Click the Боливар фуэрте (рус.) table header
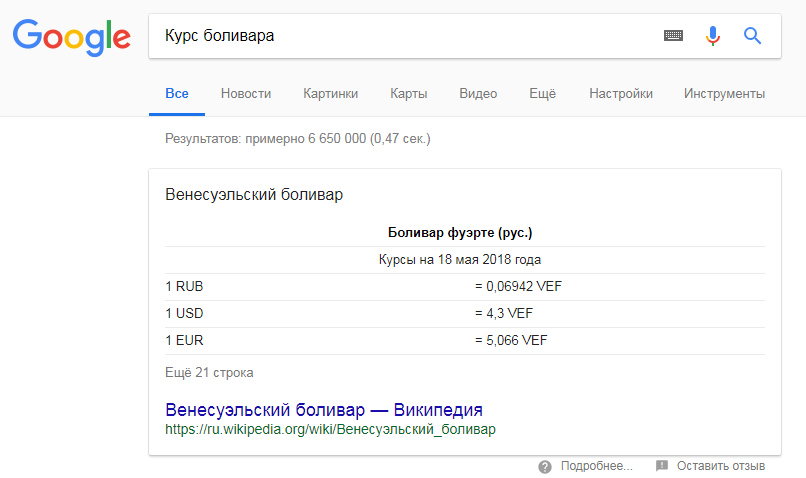The height and width of the screenshot is (478, 806). [x=460, y=233]
